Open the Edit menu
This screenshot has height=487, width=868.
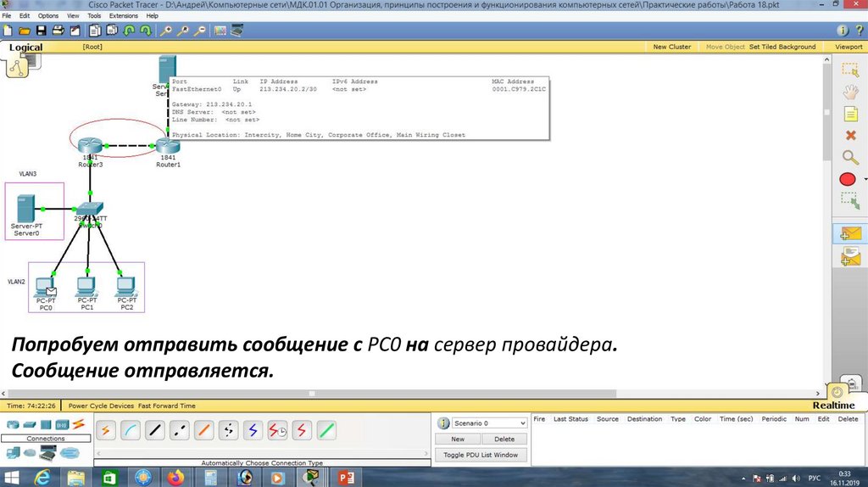(x=25, y=15)
